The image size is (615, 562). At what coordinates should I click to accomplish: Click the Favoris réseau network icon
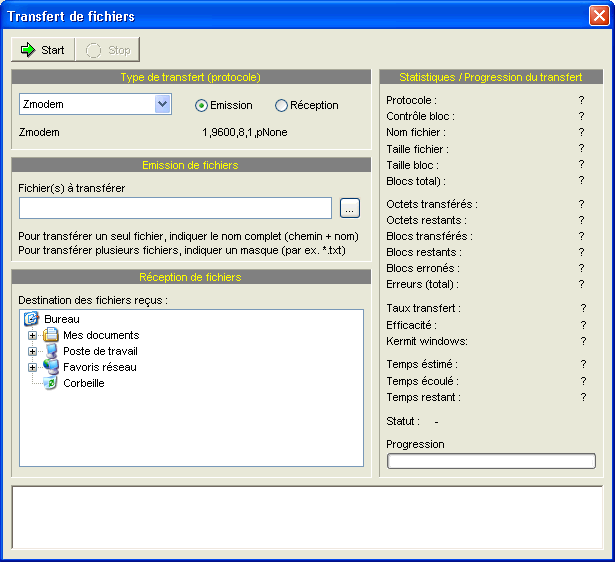point(51,367)
